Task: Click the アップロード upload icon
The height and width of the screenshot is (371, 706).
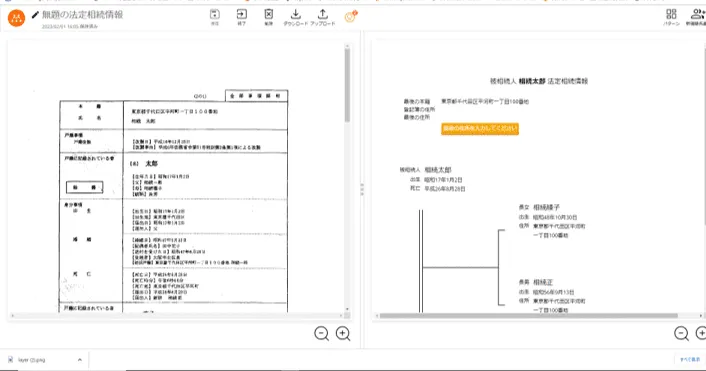Action: point(322,14)
